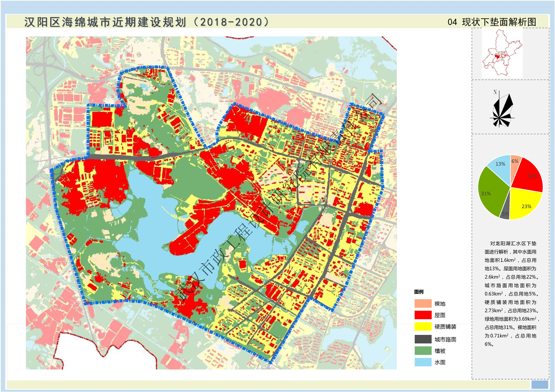This screenshot has height=392, width=555.
Task: Click the small blue rectangle at page footer
Action: [539, 384]
